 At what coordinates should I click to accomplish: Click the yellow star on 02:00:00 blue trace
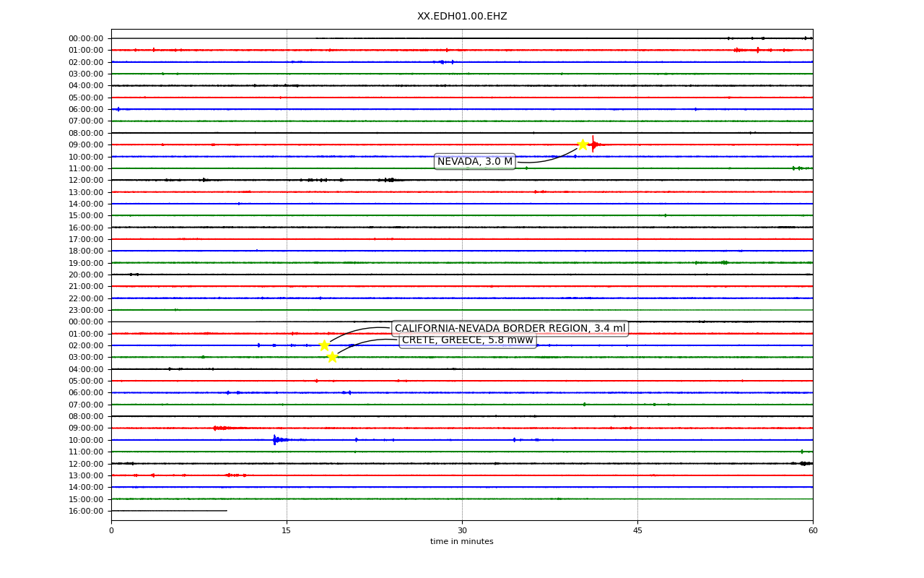(x=324, y=345)
